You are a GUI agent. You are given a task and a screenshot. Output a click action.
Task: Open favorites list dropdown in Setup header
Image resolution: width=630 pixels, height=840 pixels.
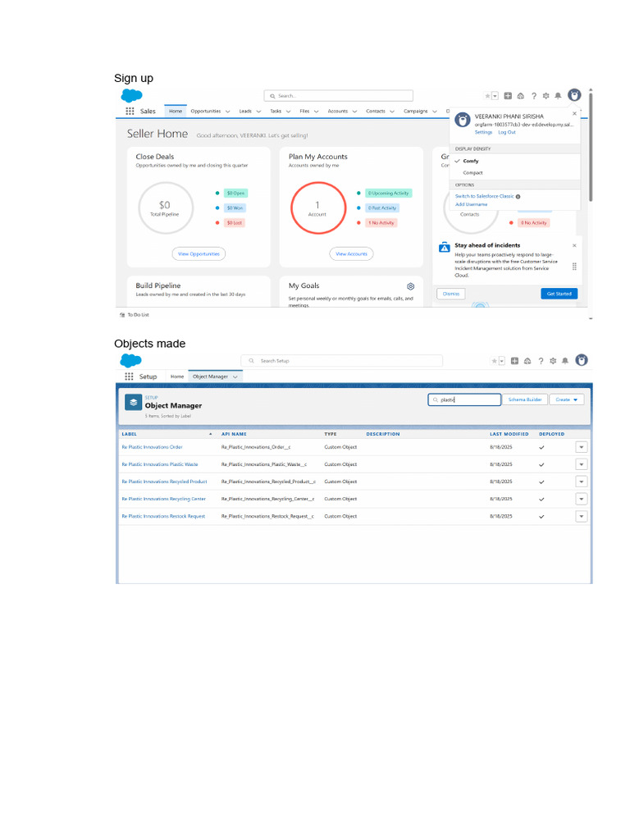click(502, 361)
